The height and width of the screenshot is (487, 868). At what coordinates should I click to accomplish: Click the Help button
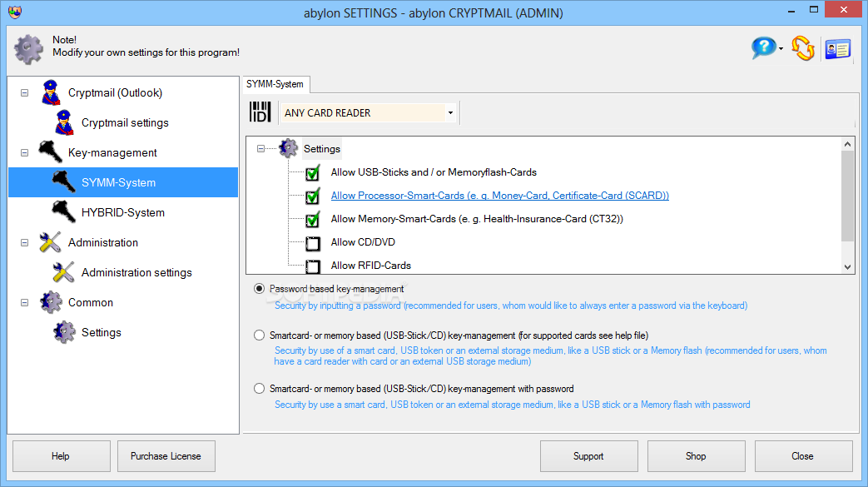pos(62,456)
